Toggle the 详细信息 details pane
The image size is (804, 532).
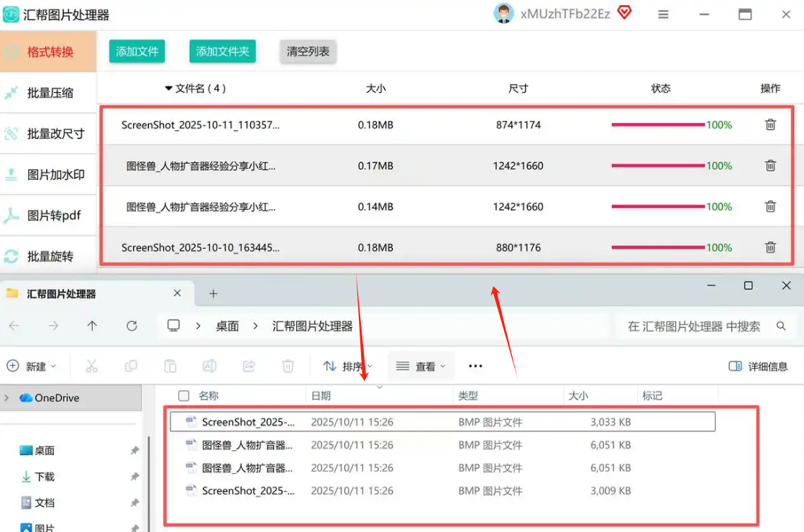click(x=758, y=366)
